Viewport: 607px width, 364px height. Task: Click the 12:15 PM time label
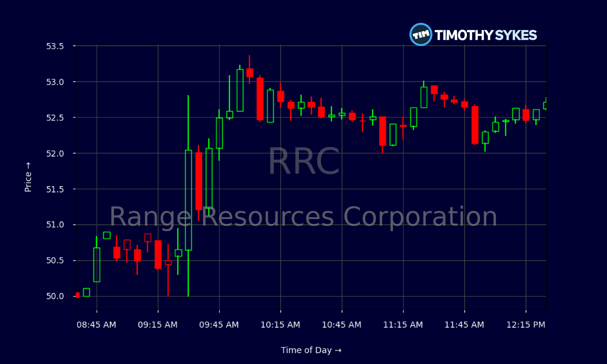click(x=526, y=325)
